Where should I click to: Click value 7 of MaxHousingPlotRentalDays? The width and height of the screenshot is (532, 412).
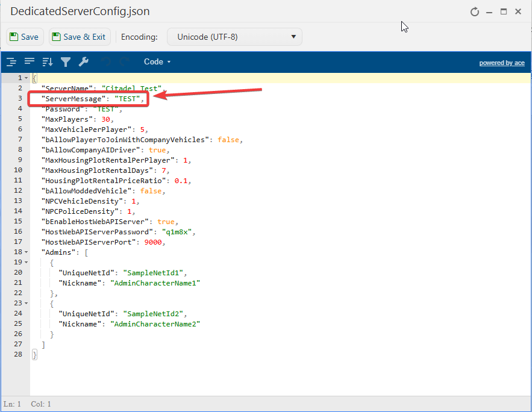[x=163, y=170]
